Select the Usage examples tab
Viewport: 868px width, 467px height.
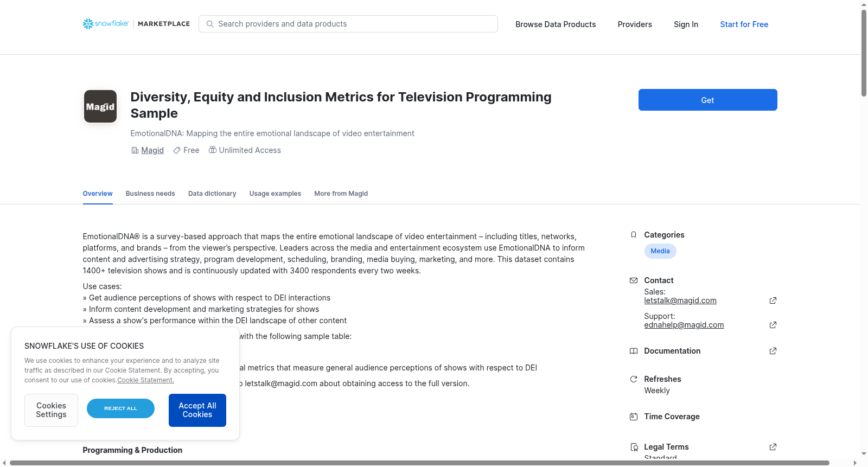275,194
